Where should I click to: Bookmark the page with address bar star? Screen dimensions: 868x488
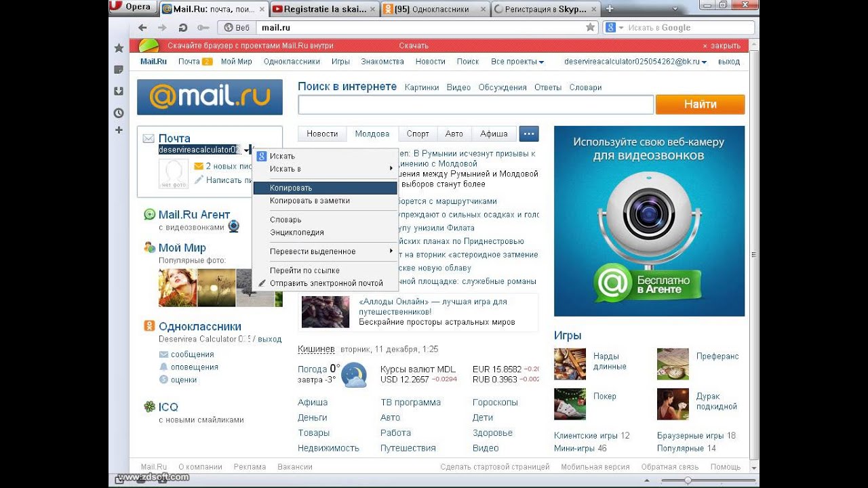590,28
